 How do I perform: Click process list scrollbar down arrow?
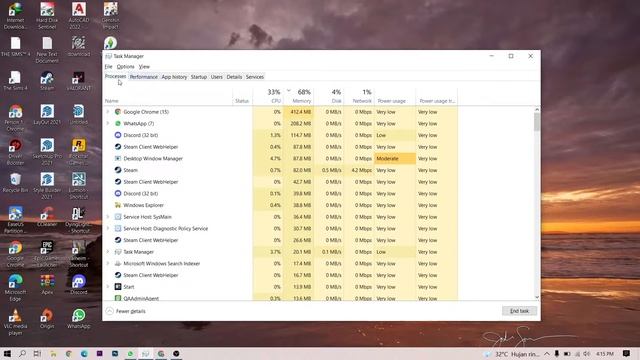pos(537,298)
